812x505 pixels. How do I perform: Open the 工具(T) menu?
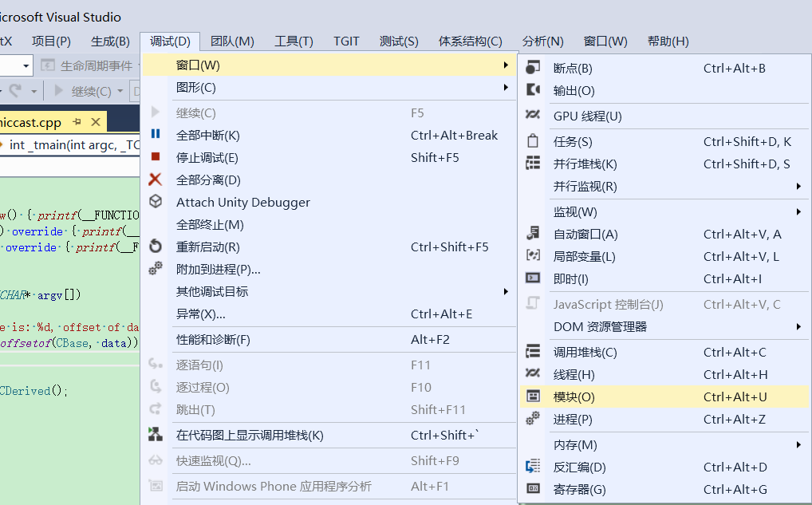[x=294, y=41]
